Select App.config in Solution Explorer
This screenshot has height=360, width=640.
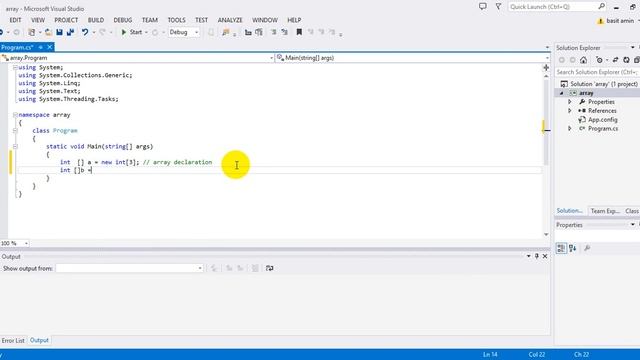coord(602,120)
